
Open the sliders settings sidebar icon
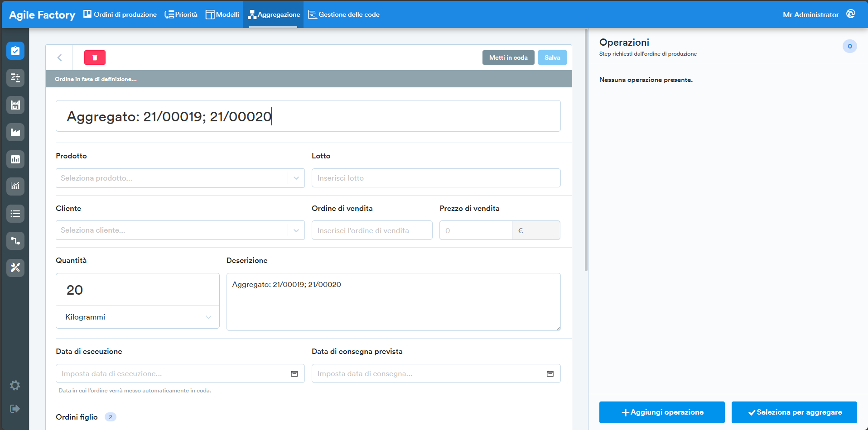[x=15, y=78]
